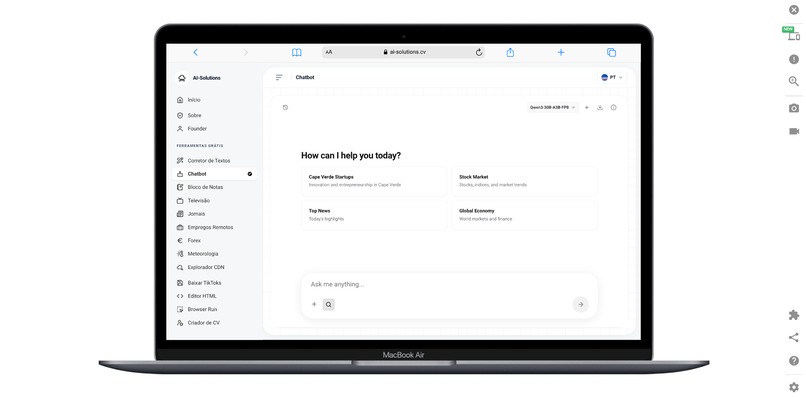The width and height of the screenshot is (806, 398).
Task: Focus the Ask me anything input field
Action: point(449,284)
